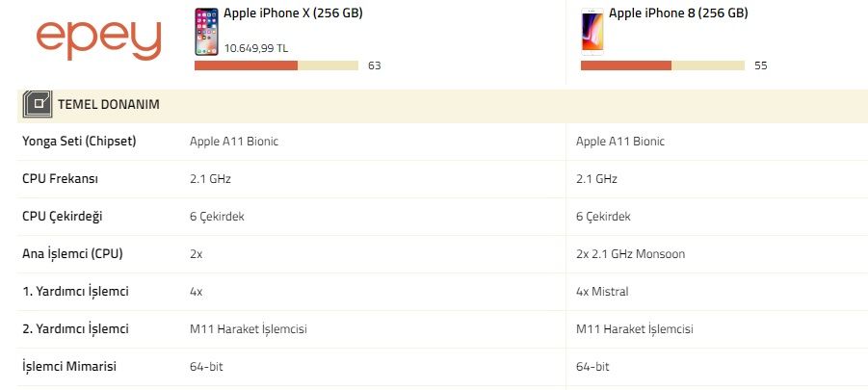The width and height of the screenshot is (868, 390).
Task: Click the 10.649,99 TL price
Action: pyautogui.click(x=256, y=47)
